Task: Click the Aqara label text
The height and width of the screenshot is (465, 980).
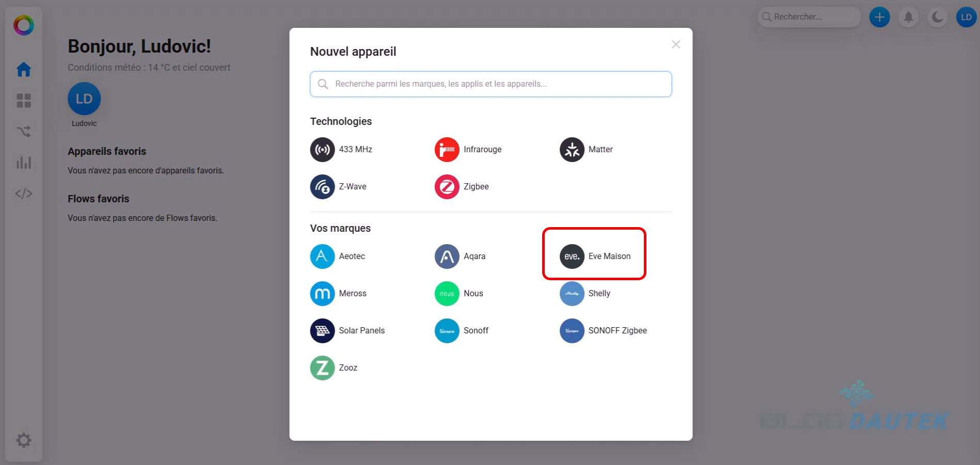Action: click(x=475, y=256)
